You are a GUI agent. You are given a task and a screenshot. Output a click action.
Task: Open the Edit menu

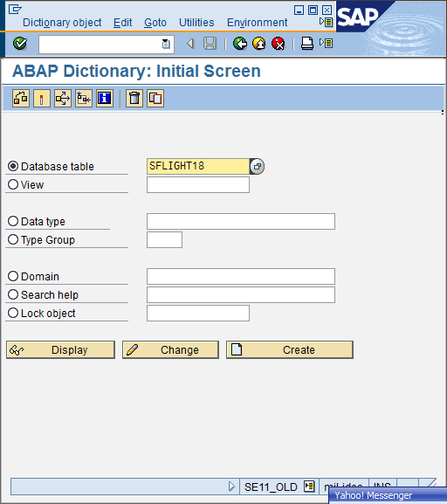click(x=123, y=23)
